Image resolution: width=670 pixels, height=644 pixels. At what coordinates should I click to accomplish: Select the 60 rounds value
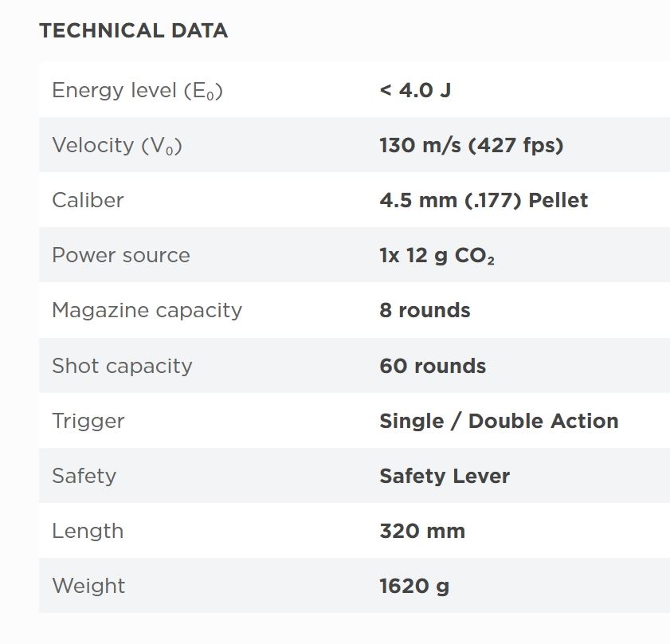433,366
